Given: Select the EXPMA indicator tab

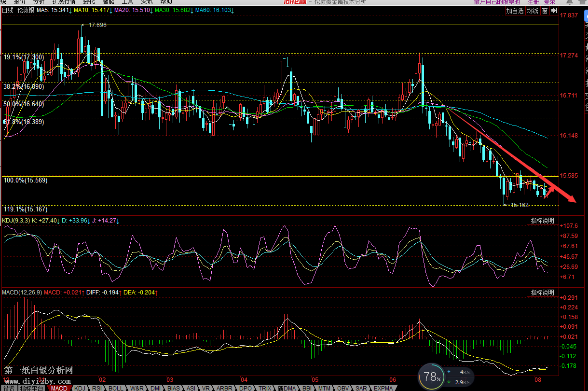Looking at the screenshot, I should click(383, 388).
